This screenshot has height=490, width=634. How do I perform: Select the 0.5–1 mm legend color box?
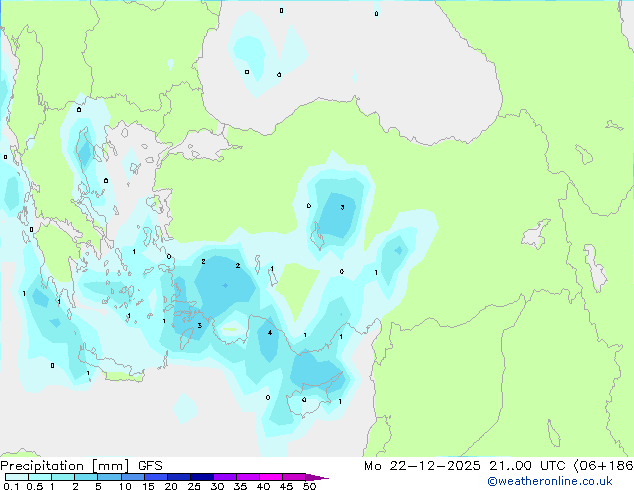(x=40, y=477)
